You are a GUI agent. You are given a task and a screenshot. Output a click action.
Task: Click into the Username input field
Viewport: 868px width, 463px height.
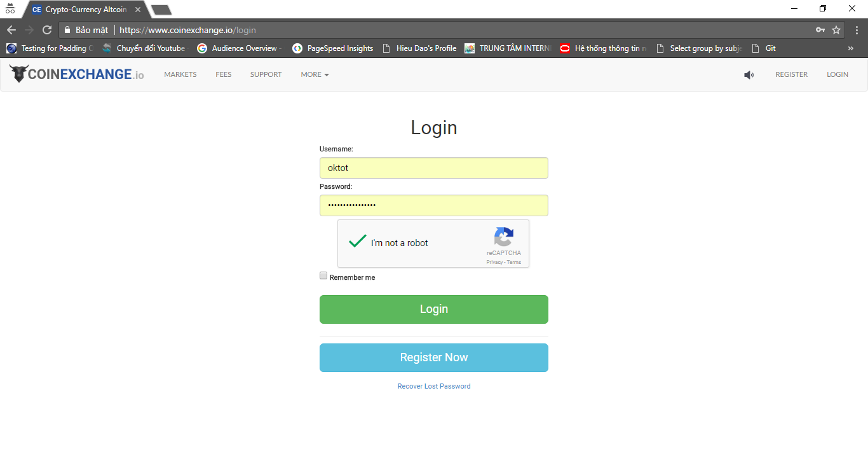[x=433, y=168]
